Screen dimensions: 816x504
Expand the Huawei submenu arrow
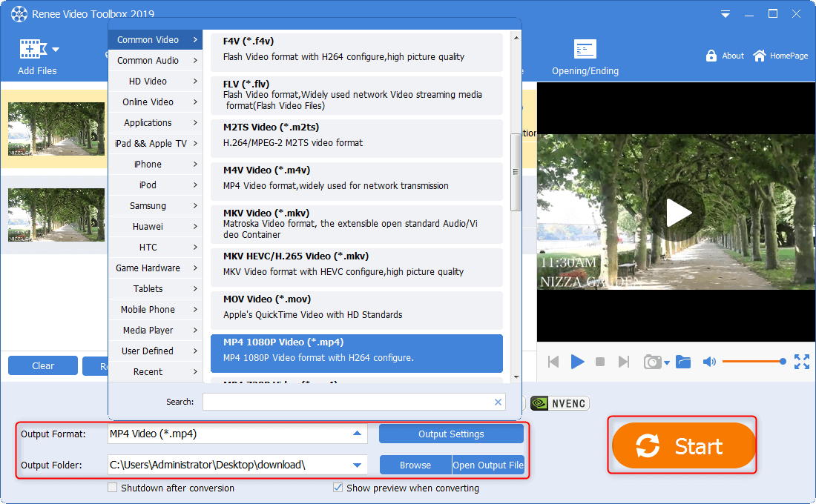pos(195,227)
